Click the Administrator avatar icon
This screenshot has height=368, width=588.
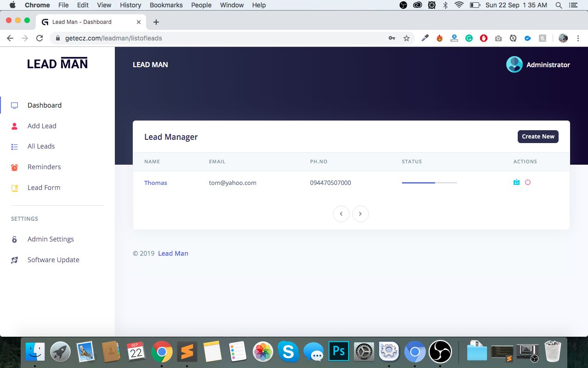coord(514,64)
